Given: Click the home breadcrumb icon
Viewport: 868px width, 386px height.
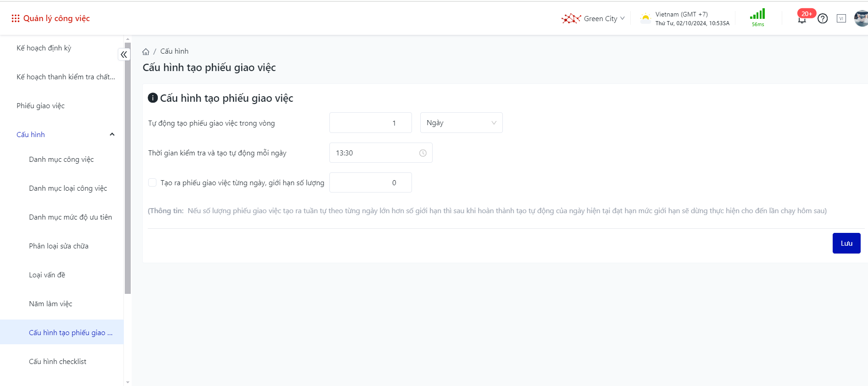Looking at the screenshot, I should [146, 51].
